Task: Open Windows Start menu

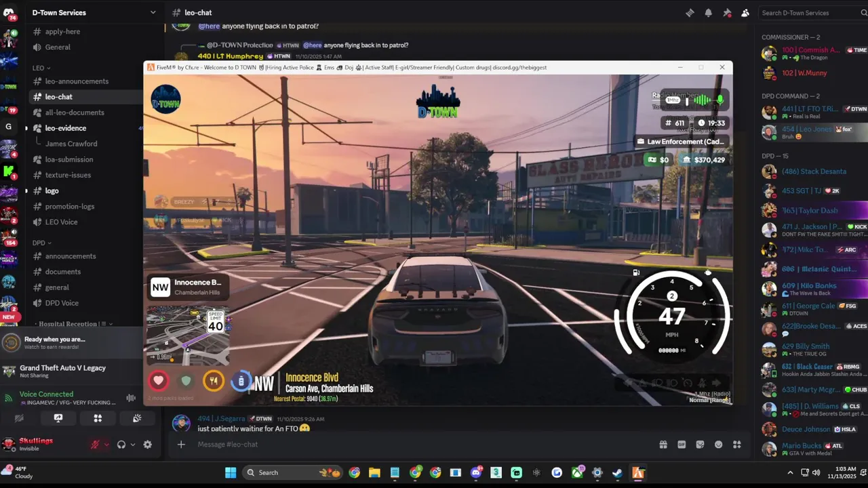Action: (x=231, y=472)
